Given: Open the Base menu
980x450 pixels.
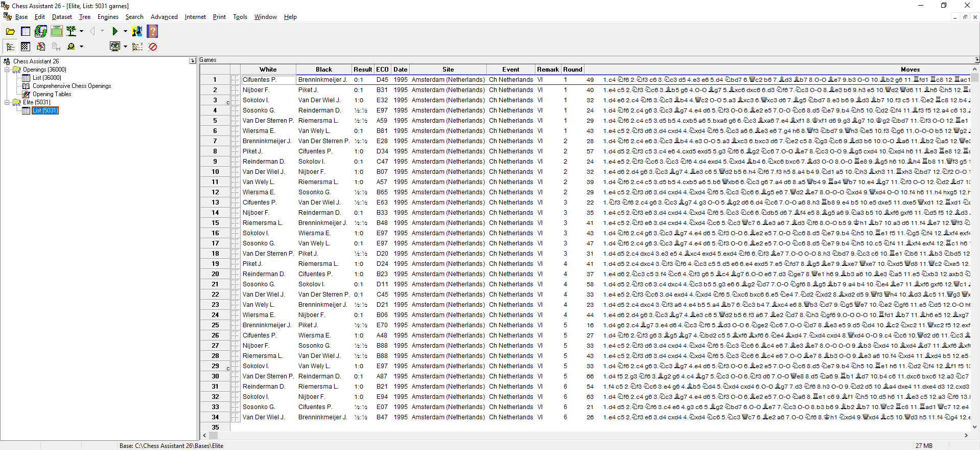Looking at the screenshot, I should pos(21,17).
